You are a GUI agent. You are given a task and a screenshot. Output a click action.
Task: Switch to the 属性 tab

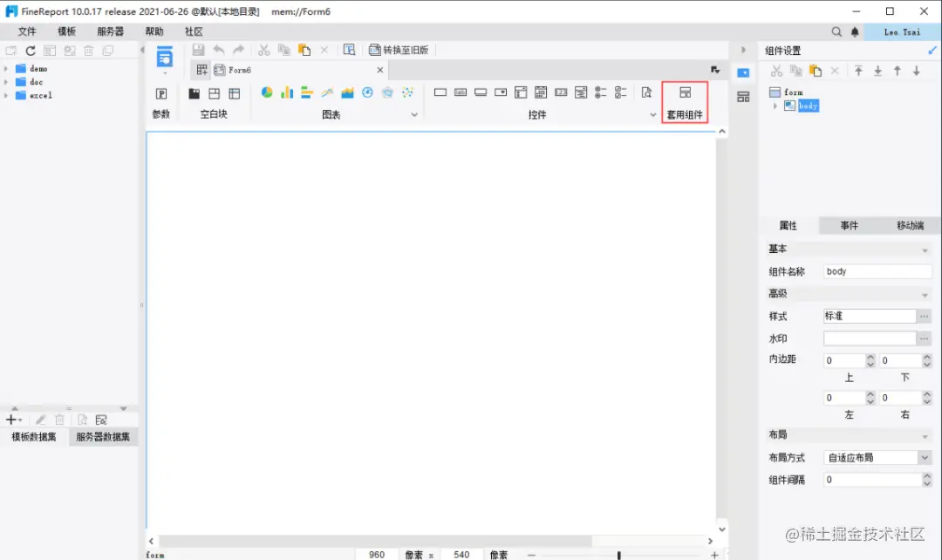788,225
